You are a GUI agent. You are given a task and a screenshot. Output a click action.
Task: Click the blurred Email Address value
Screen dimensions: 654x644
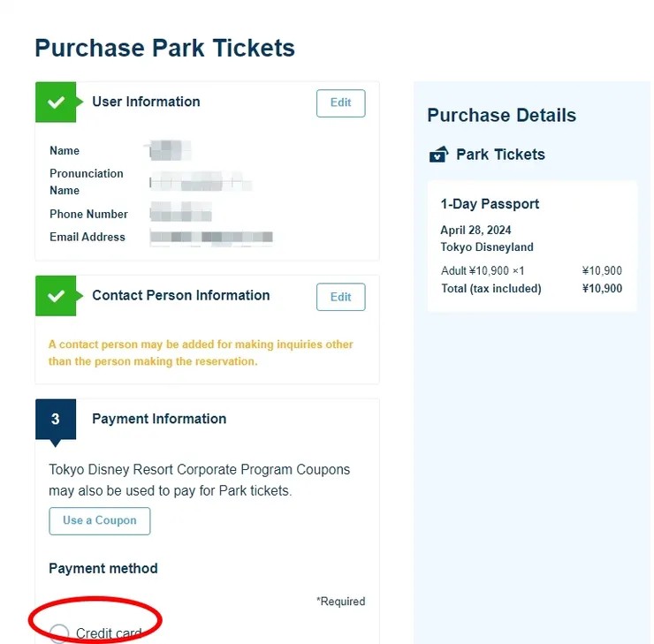tap(211, 237)
